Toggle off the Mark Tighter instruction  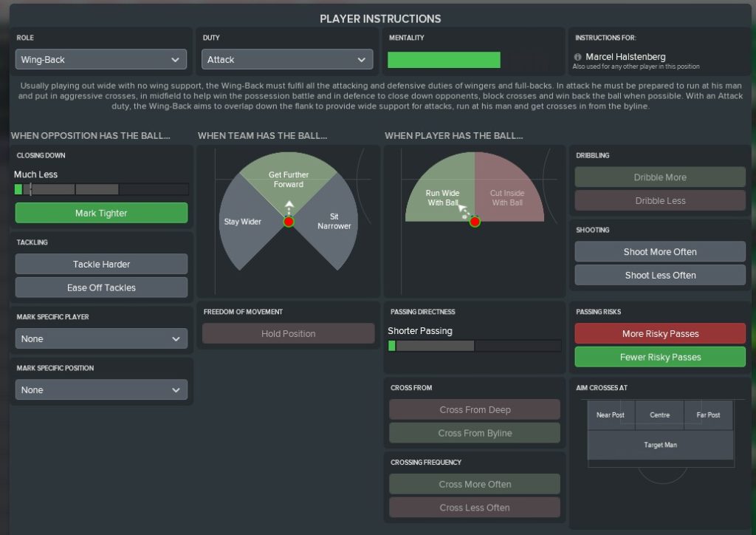(101, 213)
